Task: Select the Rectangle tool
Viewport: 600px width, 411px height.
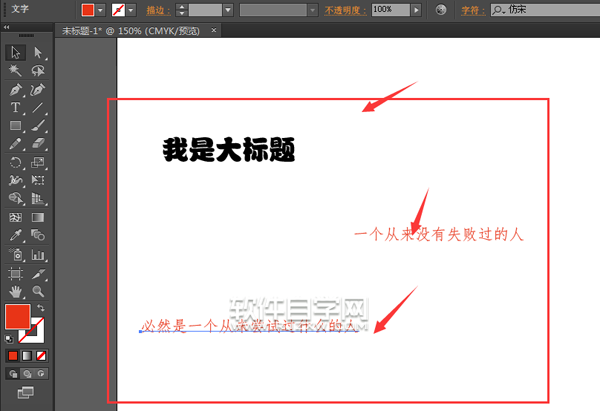Action: pos(15,126)
